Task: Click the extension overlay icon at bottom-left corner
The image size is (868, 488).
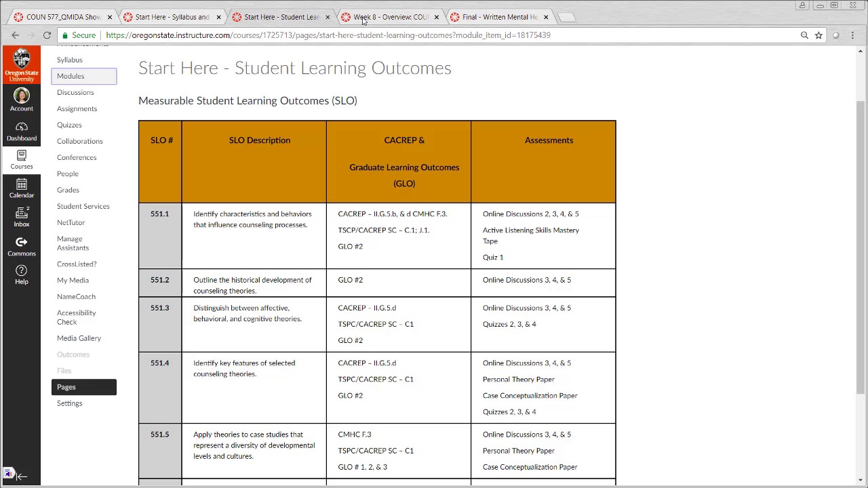Action: coord(8,473)
